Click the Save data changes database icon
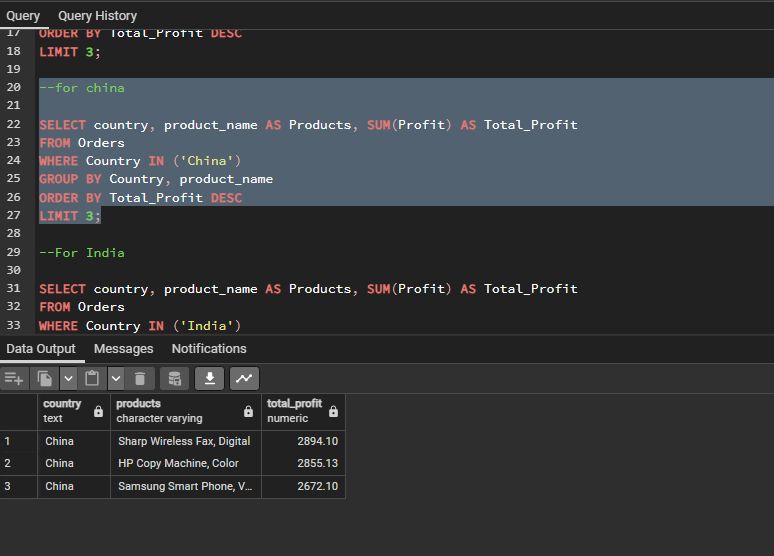 pos(174,379)
